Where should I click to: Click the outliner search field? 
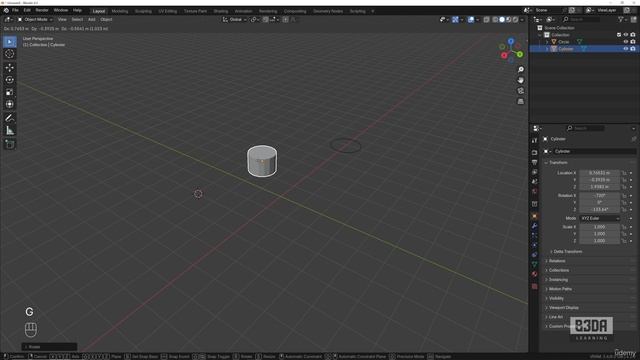(580, 19)
